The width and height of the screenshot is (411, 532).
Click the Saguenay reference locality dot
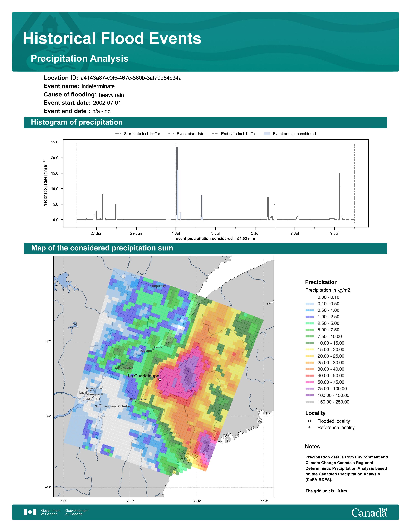pos(157,288)
